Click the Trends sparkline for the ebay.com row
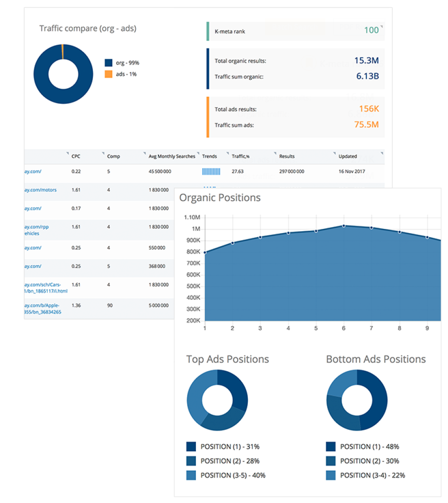This screenshot has width=448, height=503. tap(213, 171)
